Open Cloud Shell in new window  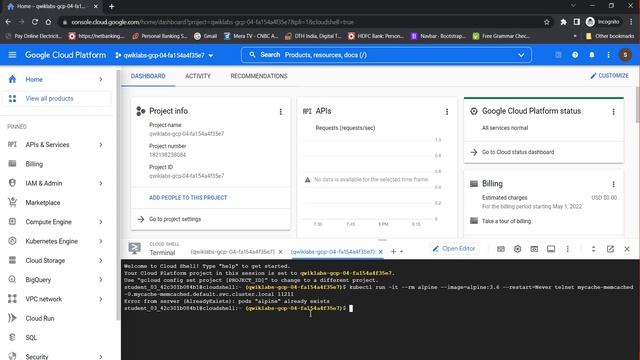coord(610,249)
